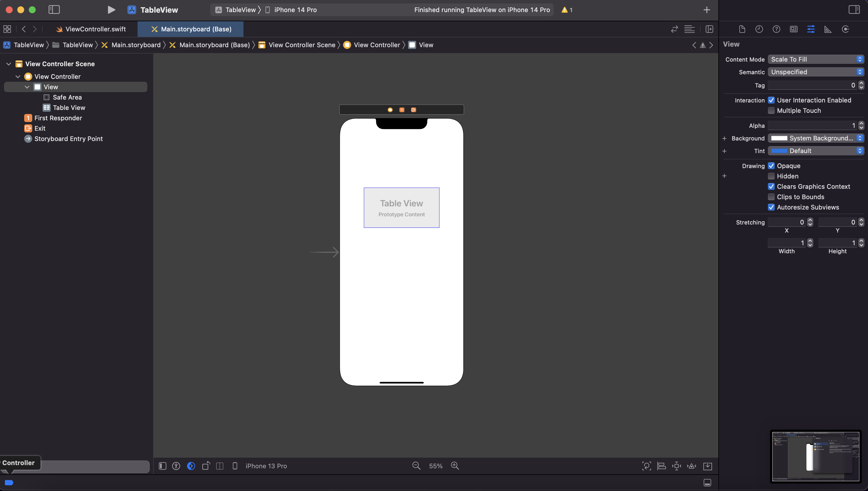868x491 pixels.
Task: Show the Identity inspector
Action: pyautogui.click(x=793, y=29)
